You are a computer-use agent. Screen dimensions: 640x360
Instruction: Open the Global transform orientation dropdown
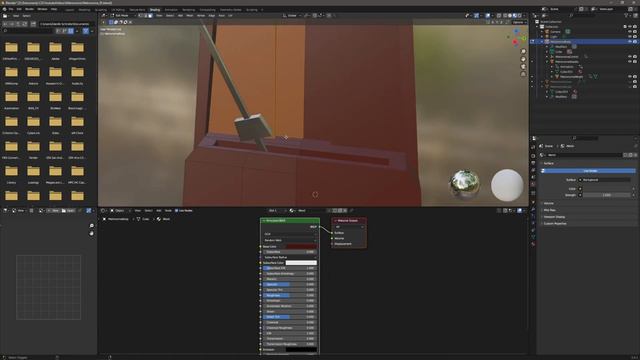[x=292, y=16]
